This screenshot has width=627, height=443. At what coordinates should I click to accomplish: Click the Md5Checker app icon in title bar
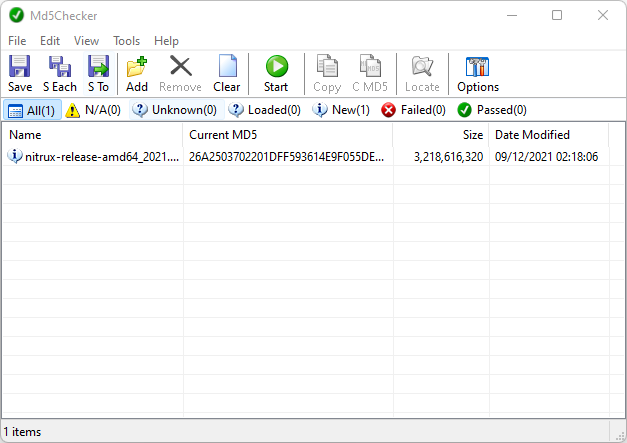tap(16, 16)
